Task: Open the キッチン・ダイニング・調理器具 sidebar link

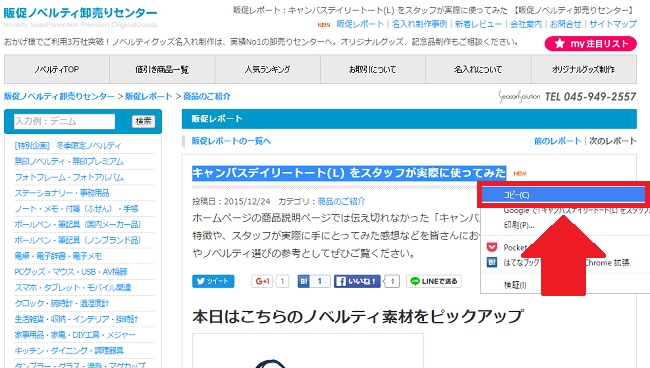Action: (x=69, y=350)
